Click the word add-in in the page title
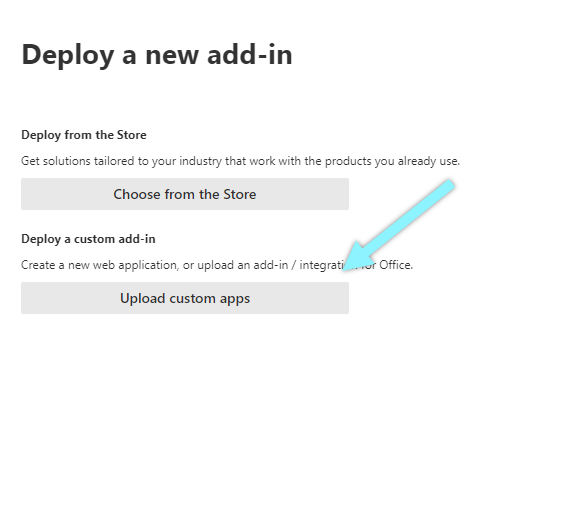585x518 pixels. (250, 54)
